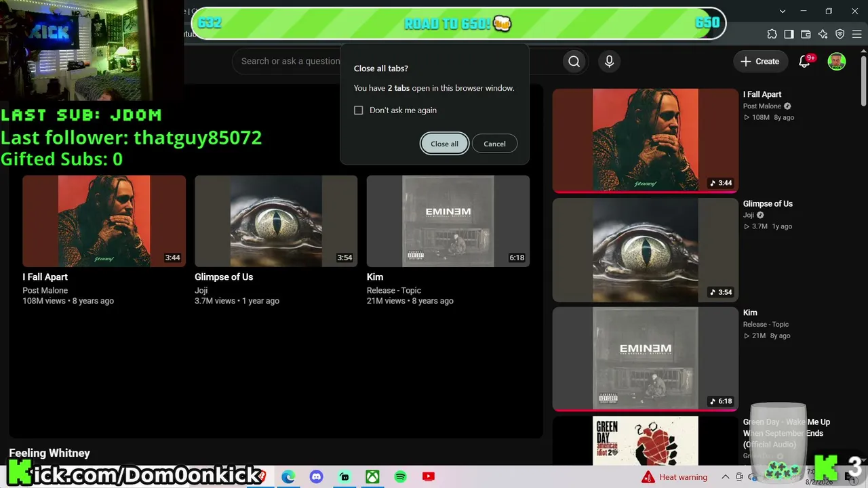Click the YouTube search magnifier button
The image size is (868, 488).
[x=574, y=62]
